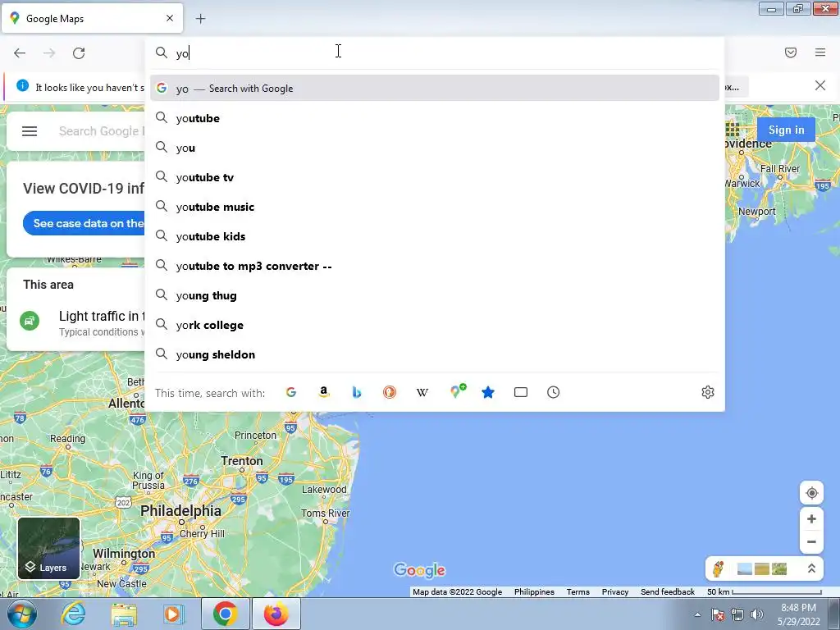Image resolution: width=840 pixels, height=630 pixels.
Task: Open Windows Media Player taskbar icon
Action: coord(173,614)
